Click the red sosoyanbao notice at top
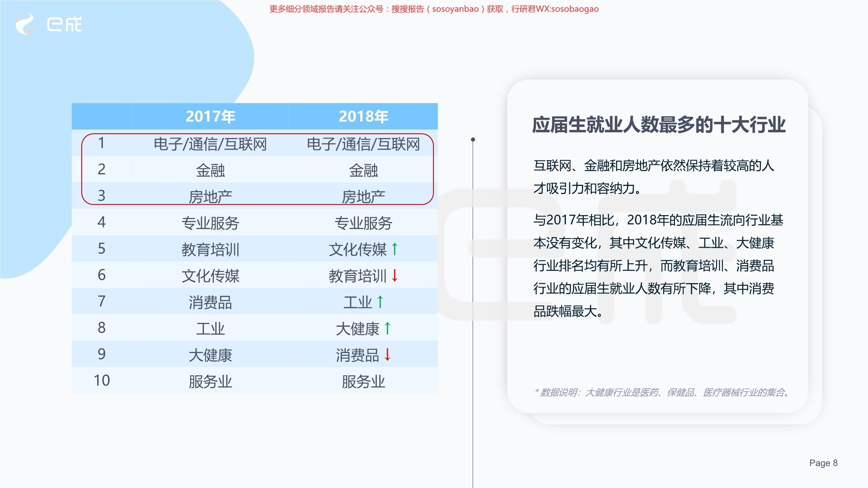Screen dimensions: 868x488 pyautogui.click(x=434, y=9)
